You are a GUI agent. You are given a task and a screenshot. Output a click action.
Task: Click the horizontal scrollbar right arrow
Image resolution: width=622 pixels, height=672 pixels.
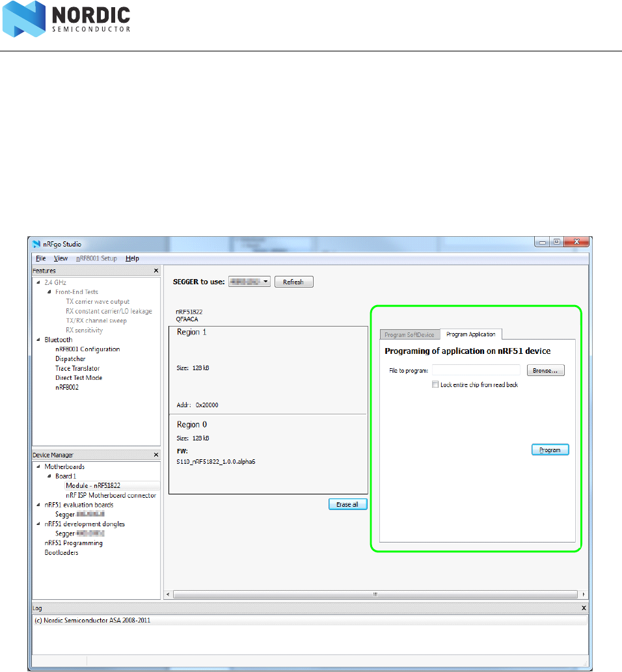pyautogui.click(x=584, y=595)
